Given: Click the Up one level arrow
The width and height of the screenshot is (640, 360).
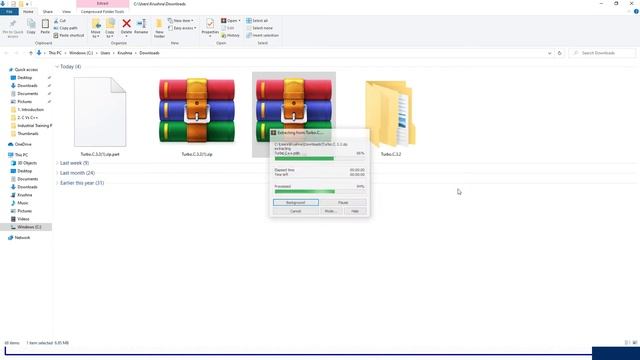Looking at the screenshot, I should pyautogui.click(x=31, y=53).
